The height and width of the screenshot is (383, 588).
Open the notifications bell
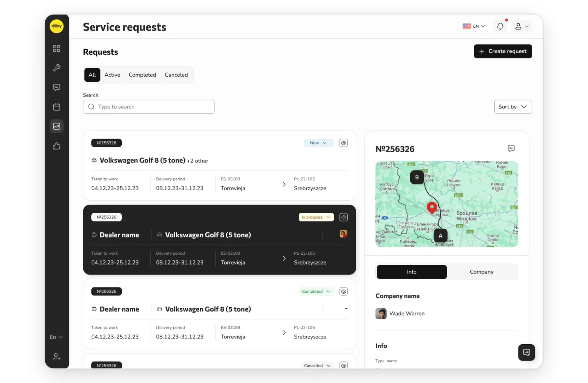[x=500, y=26]
